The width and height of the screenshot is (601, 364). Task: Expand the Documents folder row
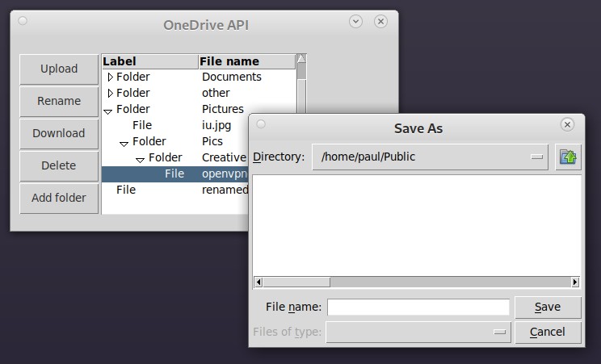point(111,77)
